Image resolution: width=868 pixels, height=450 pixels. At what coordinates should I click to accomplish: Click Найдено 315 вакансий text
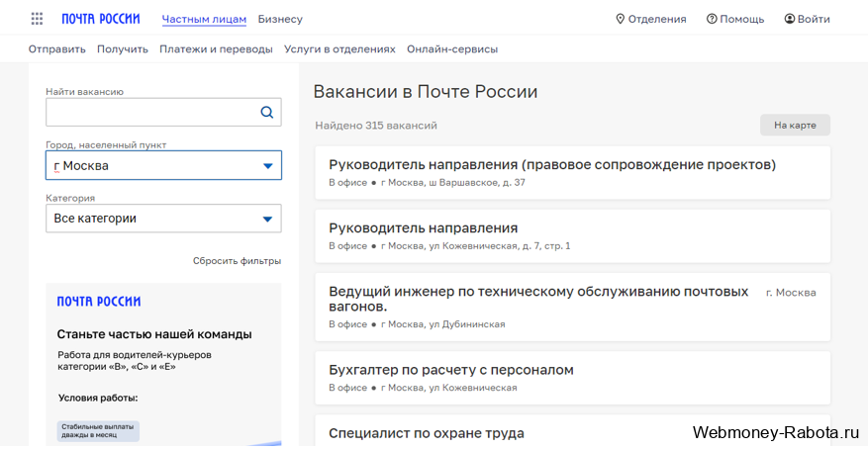tap(376, 126)
